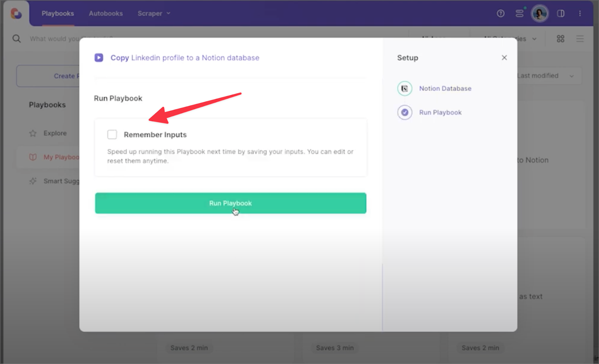Select the Notion Database setup step
The height and width of the screenshot is (364, 599).
pyautogui.click(x=445, y=89)
